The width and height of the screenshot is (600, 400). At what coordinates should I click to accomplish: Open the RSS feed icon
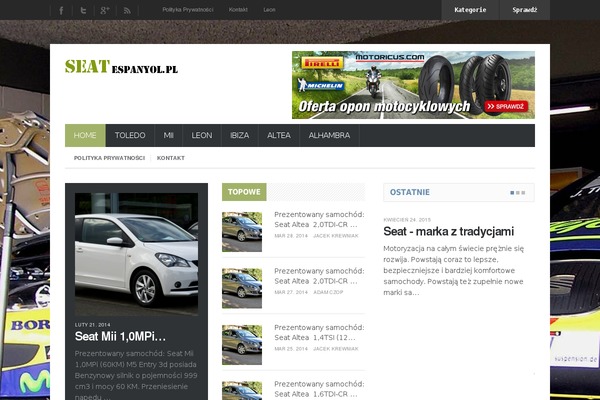click(x=127, y=10)
